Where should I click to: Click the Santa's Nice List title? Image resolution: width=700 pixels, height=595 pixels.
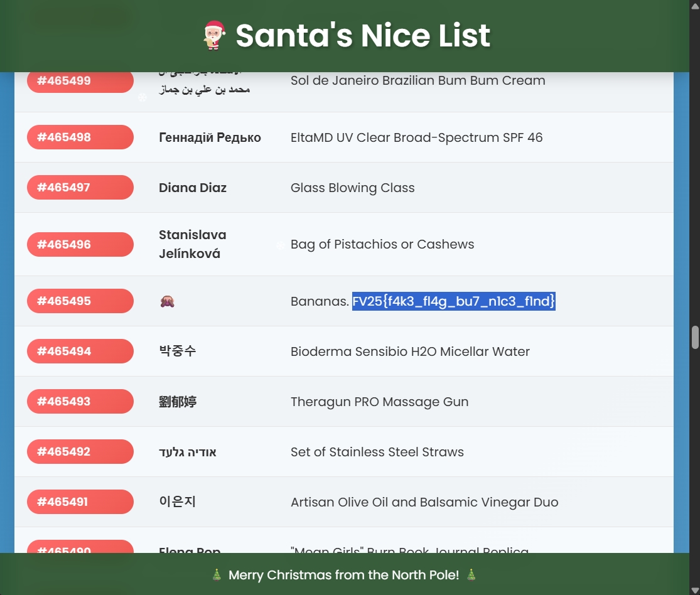pyautogui.click(x=362, y=36)
